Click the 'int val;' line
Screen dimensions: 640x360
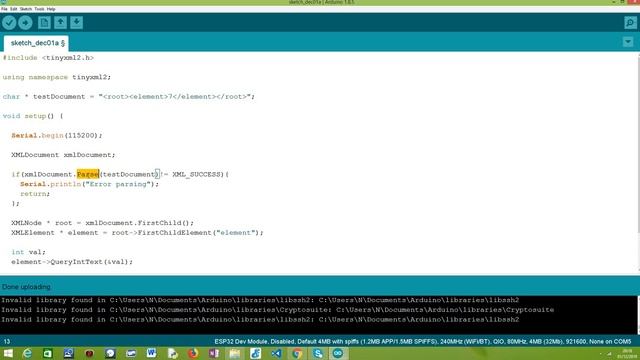[x=29, y=252]
